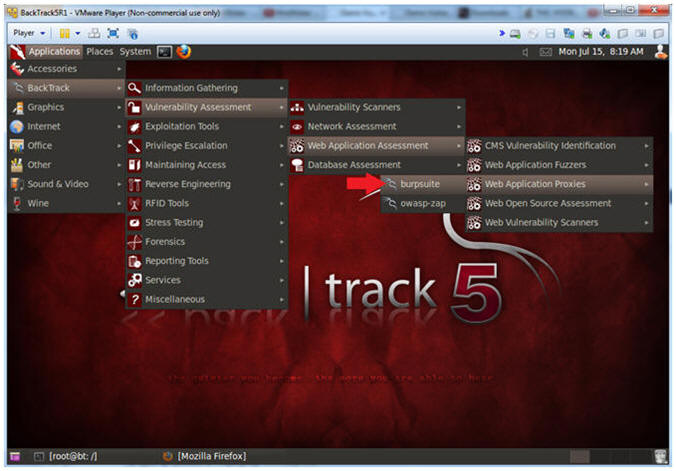Screen dimensions: 676x471
Task: Click the Information Gathering magnifier icon
Action: (x=135, y=88)
